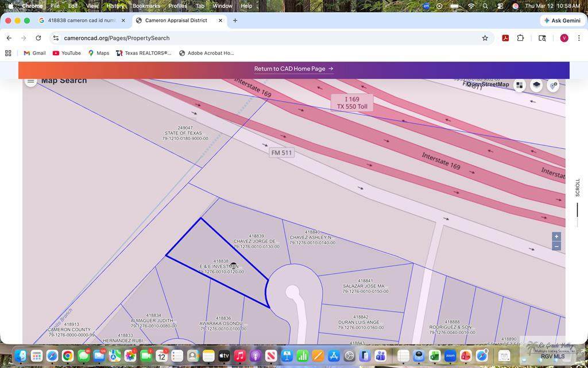Screen dimensions: 588x368
Task: Open the map layers icon
Action: tap(536, 85)
